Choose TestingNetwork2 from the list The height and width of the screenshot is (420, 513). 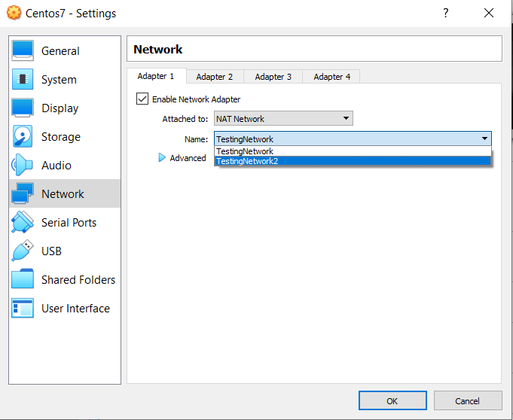tap(353, 161)
